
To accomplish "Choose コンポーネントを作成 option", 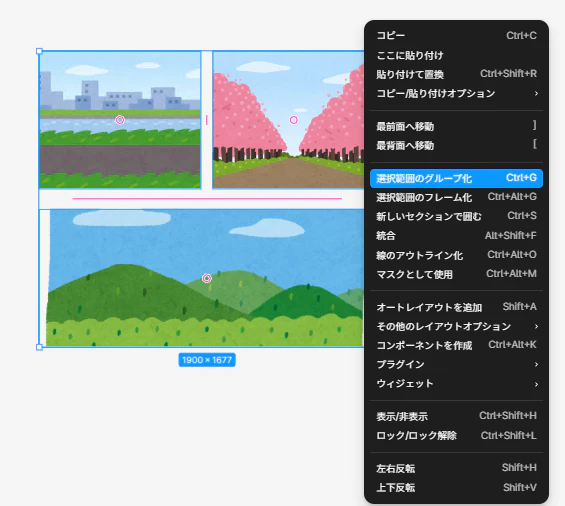I will tap(456, 345).
